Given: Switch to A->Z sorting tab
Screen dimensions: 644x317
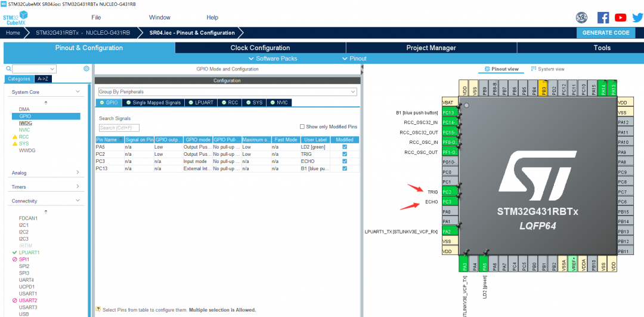Looking at the screenshot, I should 43,79.
